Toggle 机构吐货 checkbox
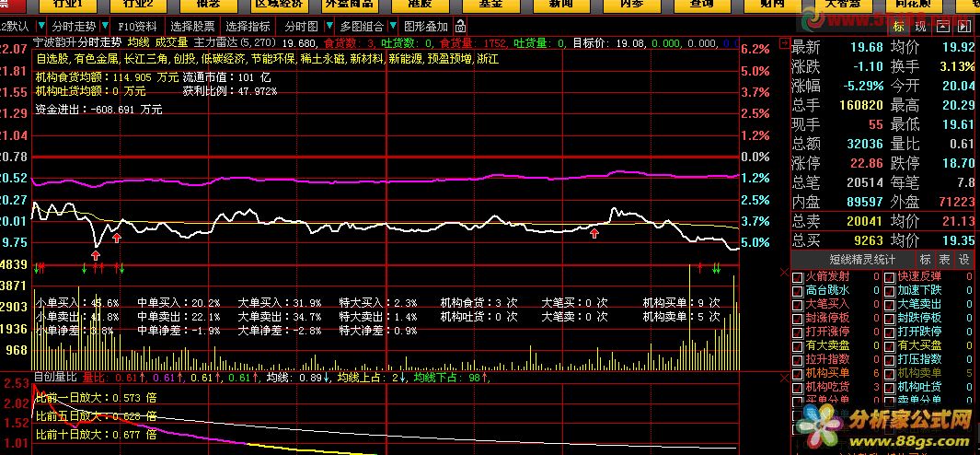Viewport: 980px width, 455px height. 890,388
